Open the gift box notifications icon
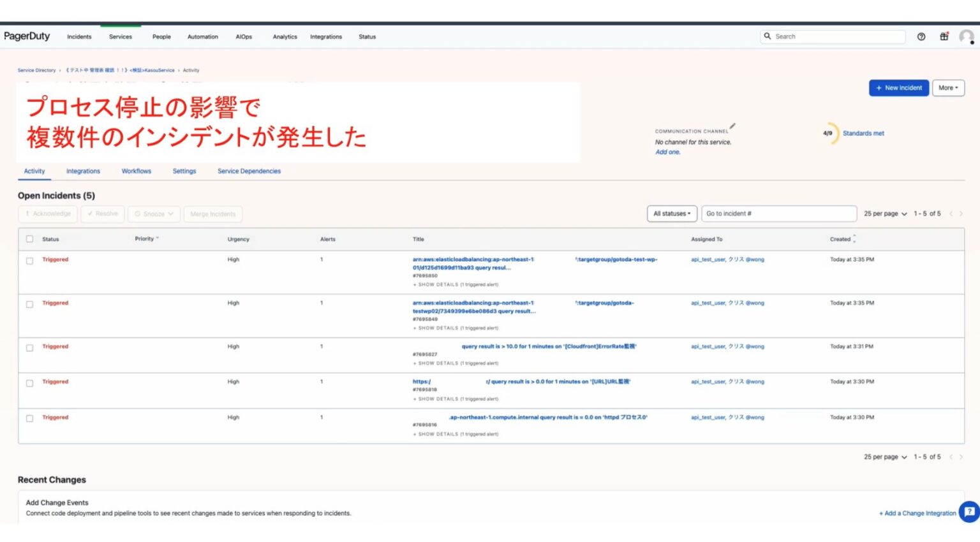The image size is (980, 542). tap(944, 36)
